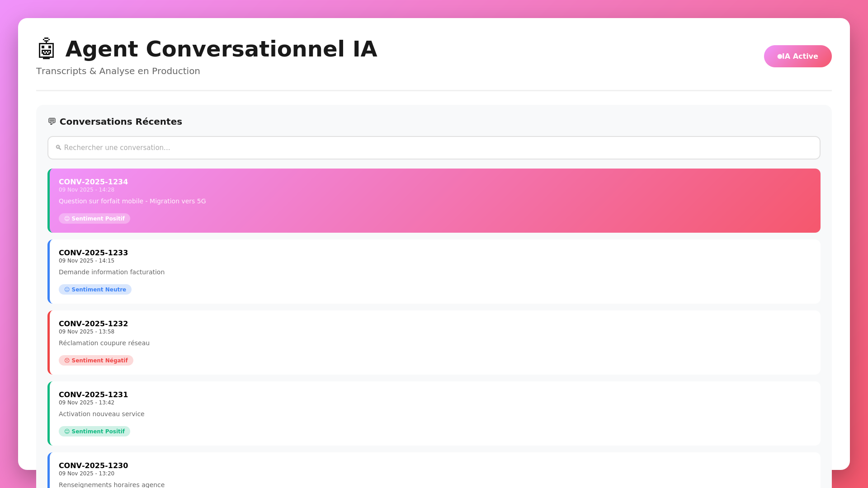This screenshot has width=868, height=488.
Task: Click smiley icon on CONV-2025-1234 badge
Action: pos(67,219)
